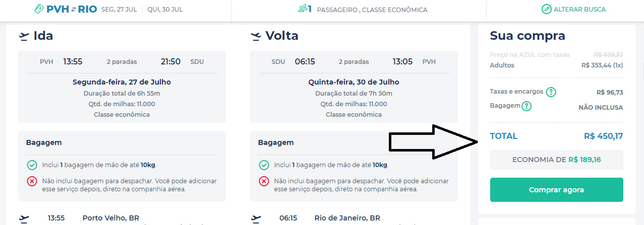The image size is (644, 225).
Task: Click the travel dates Seg, 27 Jul
Action: pos(119,10)
